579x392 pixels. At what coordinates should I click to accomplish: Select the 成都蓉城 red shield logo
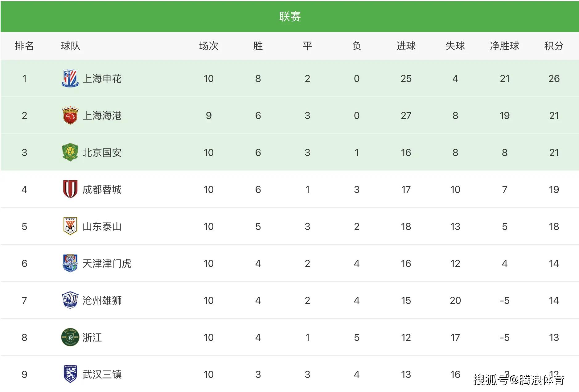[x=70, y=189]
